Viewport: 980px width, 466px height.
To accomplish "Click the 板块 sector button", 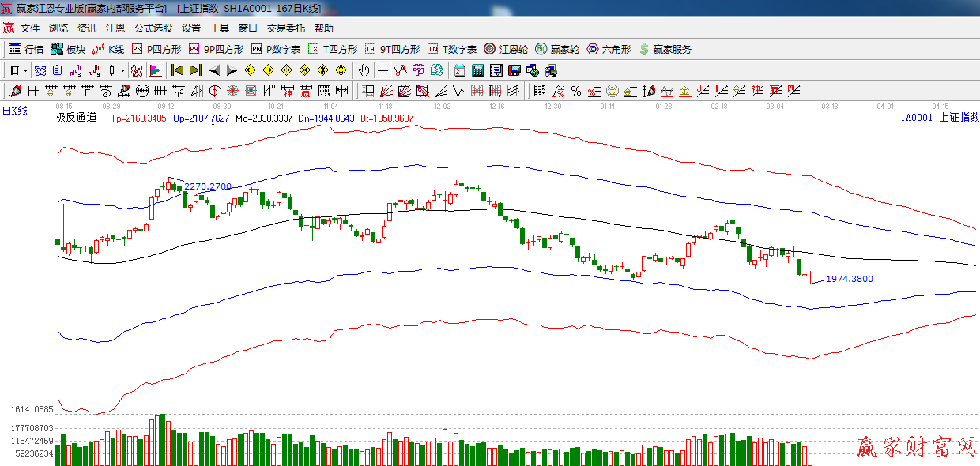I will point(68,49).
